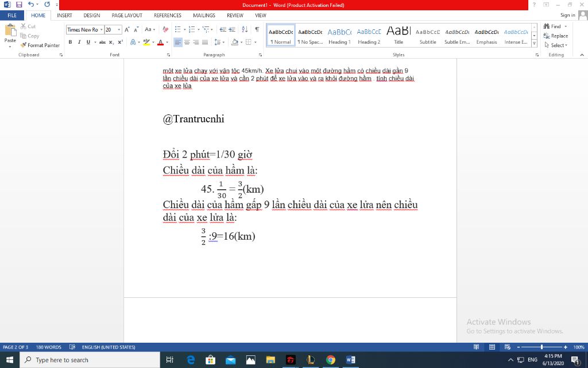Viewport: 588px width, 368px height.
Task: Clear all formatting with eraser icon
Action: (x=165, y=30)
